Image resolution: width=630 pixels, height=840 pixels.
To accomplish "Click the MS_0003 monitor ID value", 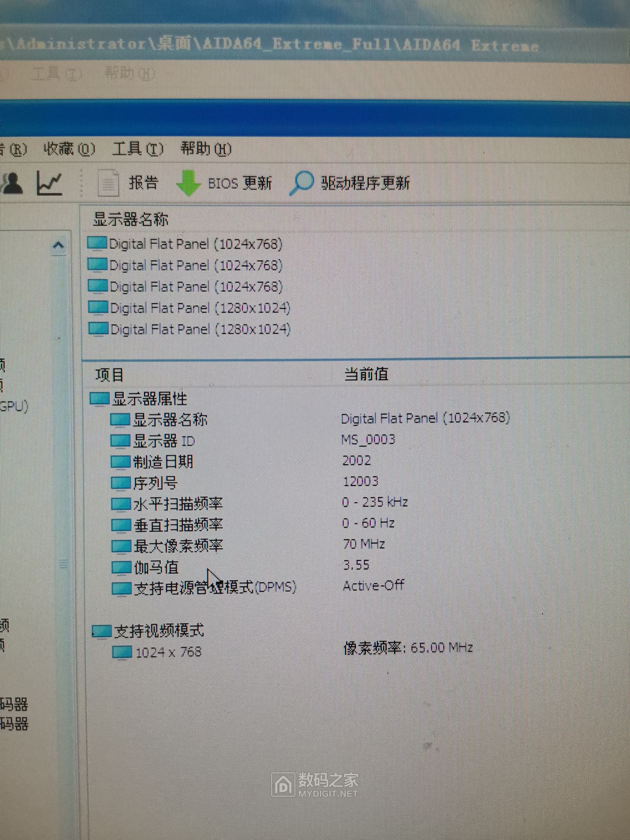I will [x=368, y=440].
